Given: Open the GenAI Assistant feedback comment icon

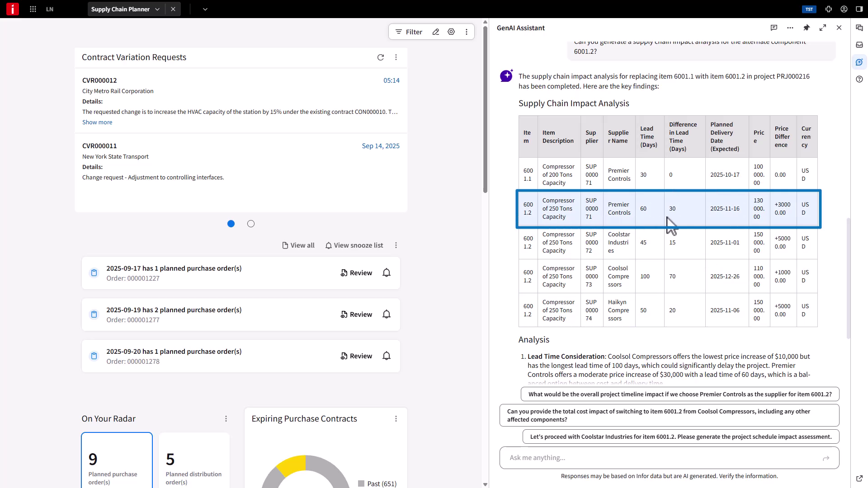Looking at the screenshot, I should coord(774,28).
